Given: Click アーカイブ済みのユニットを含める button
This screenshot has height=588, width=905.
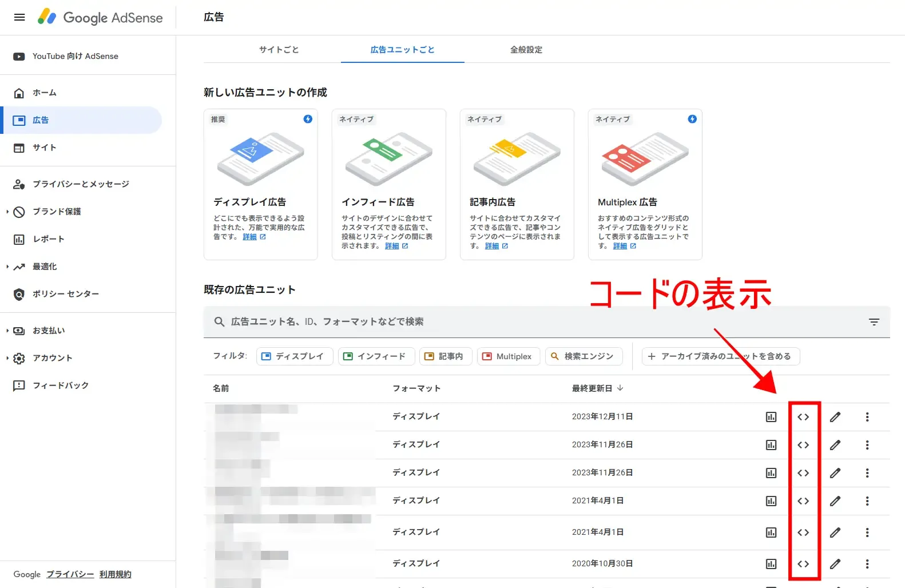Looking at the screenshot, I should 720,356.
